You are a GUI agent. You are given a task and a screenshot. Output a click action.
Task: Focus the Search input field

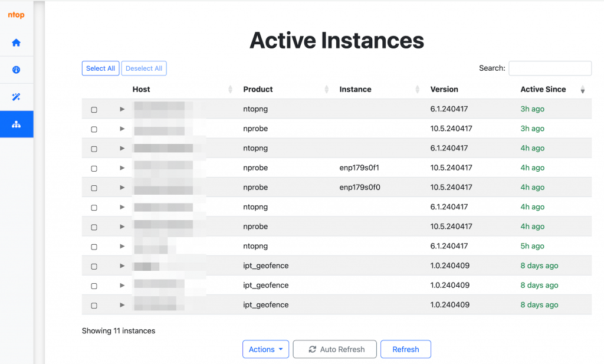[550, 68]
